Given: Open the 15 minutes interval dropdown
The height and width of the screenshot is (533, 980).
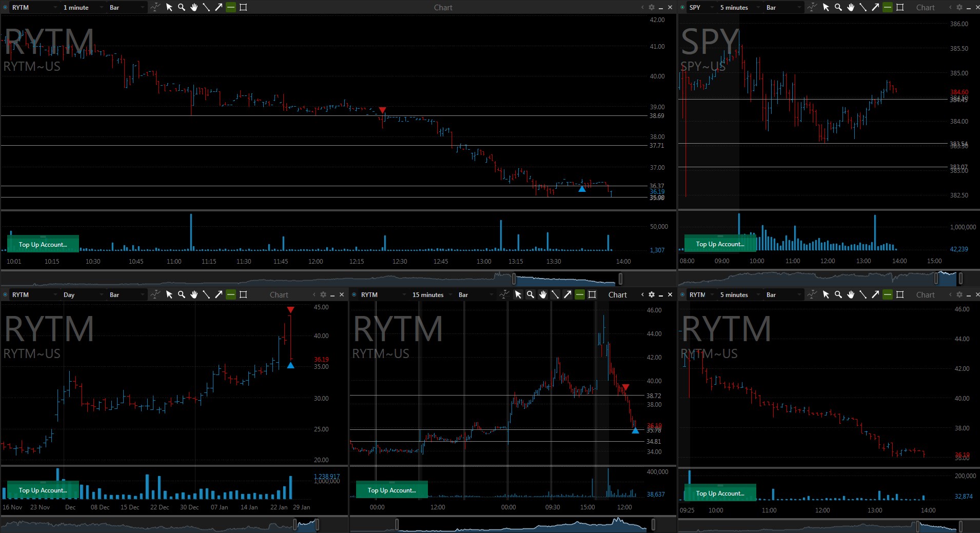Looking at the screenshot, I should click(x=432, y=294).
